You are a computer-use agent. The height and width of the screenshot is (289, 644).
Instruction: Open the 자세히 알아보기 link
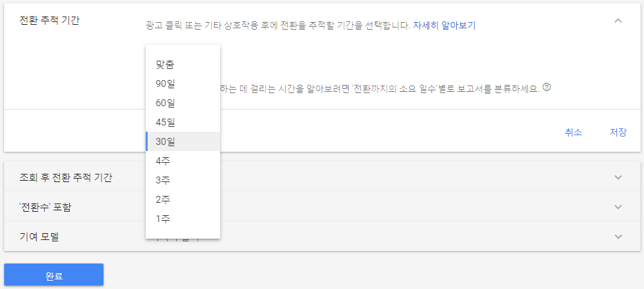pos(444,25)
